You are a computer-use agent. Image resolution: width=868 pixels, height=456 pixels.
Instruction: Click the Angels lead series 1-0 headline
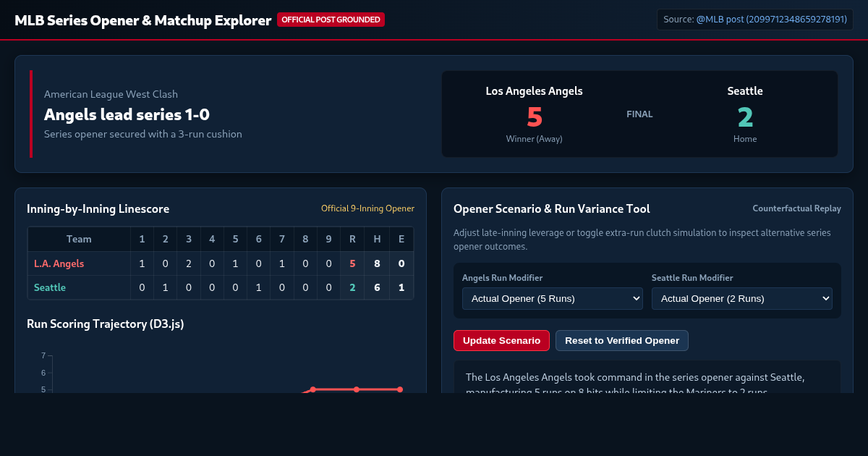(127, 114)
